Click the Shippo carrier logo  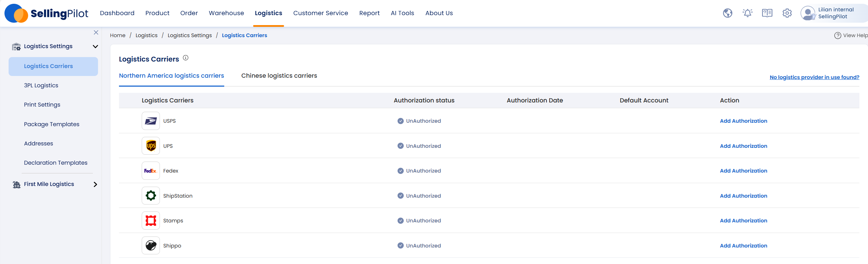coord(151,245)
